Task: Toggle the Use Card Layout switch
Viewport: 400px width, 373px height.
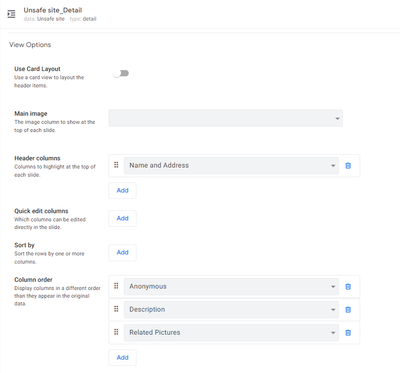Action: [x=121, y=73]
